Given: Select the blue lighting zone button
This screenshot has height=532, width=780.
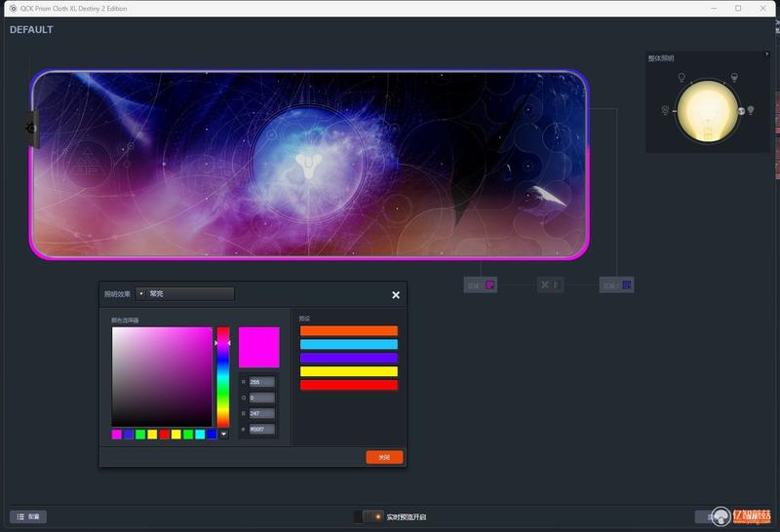Looking at the screenshot, I should (x=616, y=285).
